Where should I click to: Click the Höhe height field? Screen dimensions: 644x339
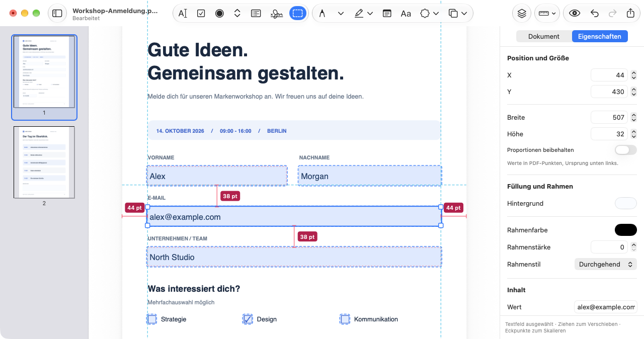tap(609, 134)
